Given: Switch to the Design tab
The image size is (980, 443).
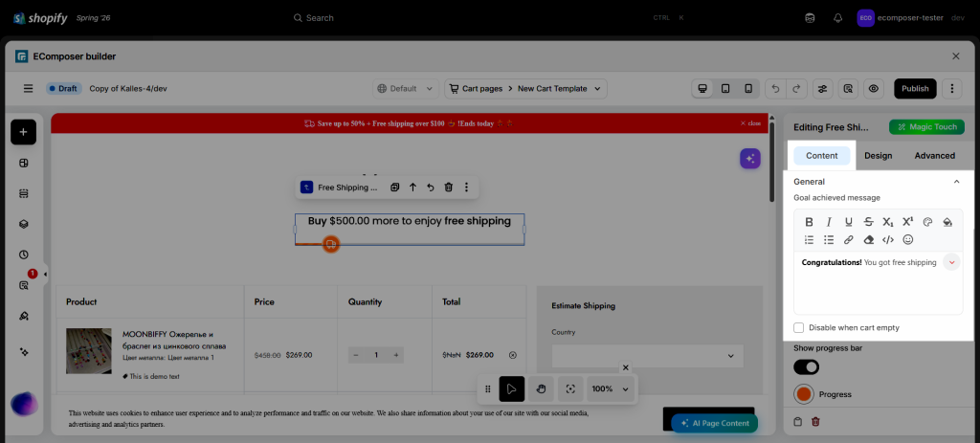Looking at the screenshot, I should (x=879, y=156).
